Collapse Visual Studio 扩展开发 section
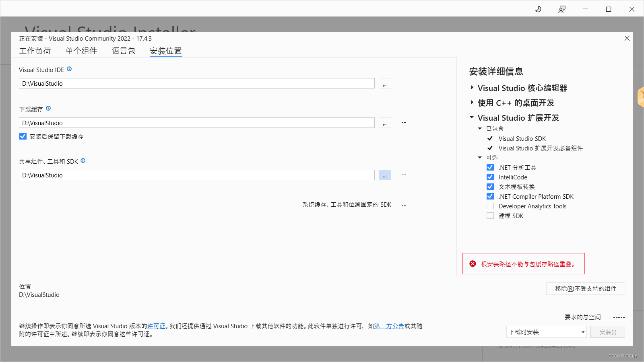The height and width of the screenshot is (362, 644). [472, 117]
